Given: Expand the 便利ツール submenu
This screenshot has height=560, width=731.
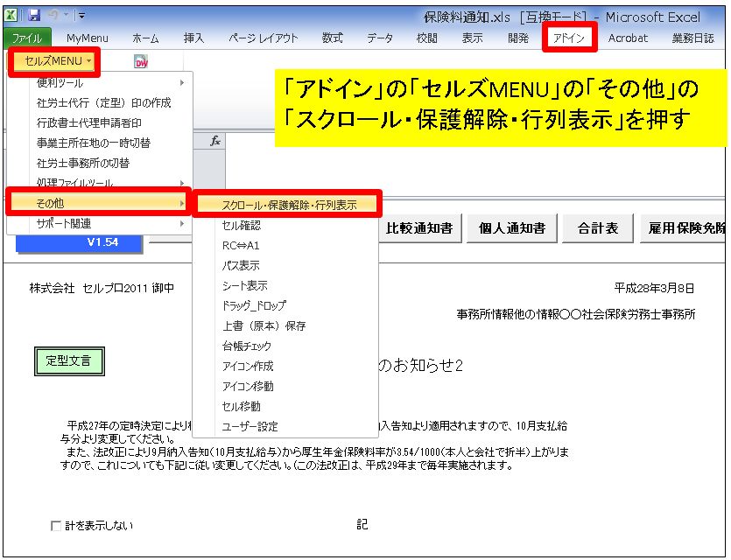Looking at the screenshot, I should [100, 83].
